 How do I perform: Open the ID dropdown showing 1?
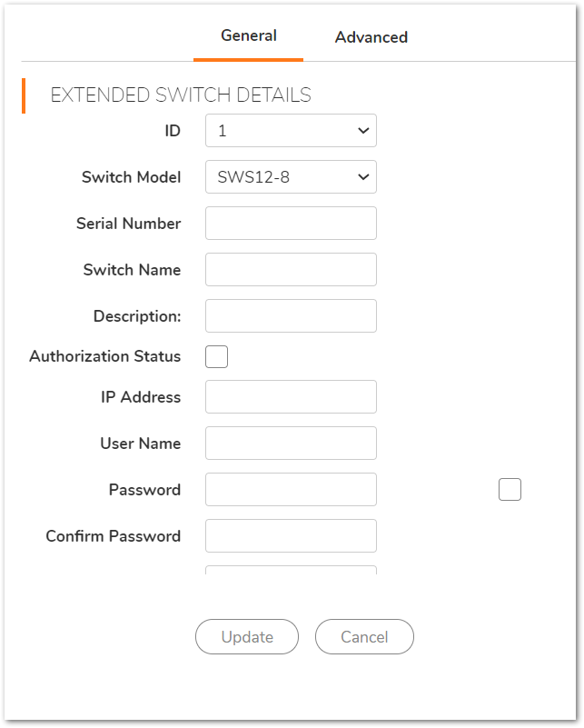point(291,131)
